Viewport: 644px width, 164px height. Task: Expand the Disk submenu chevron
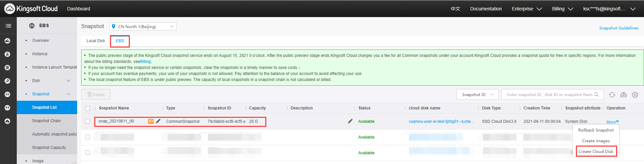pyautogui.click(x=68, y=81)
